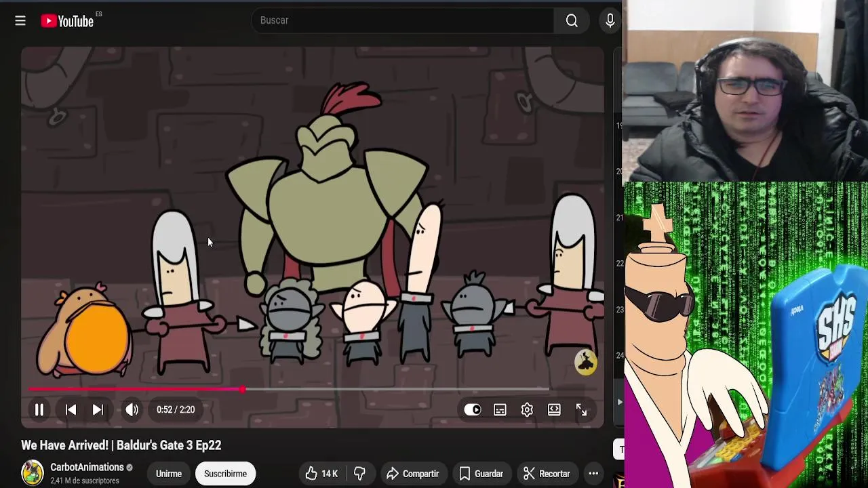Image resolution: width=868 pixels, height=488 pixels.
Task: Toggle the autoplay switch
Action: [473, 409]
